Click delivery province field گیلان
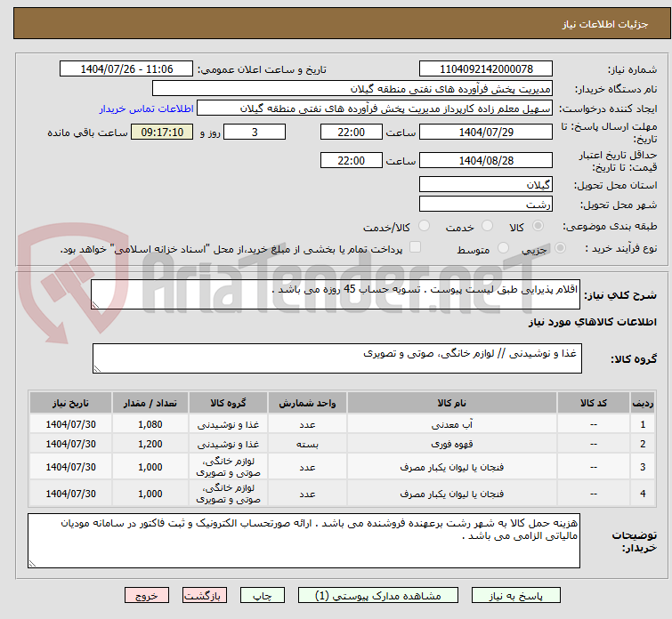 (x=486, y=185)
